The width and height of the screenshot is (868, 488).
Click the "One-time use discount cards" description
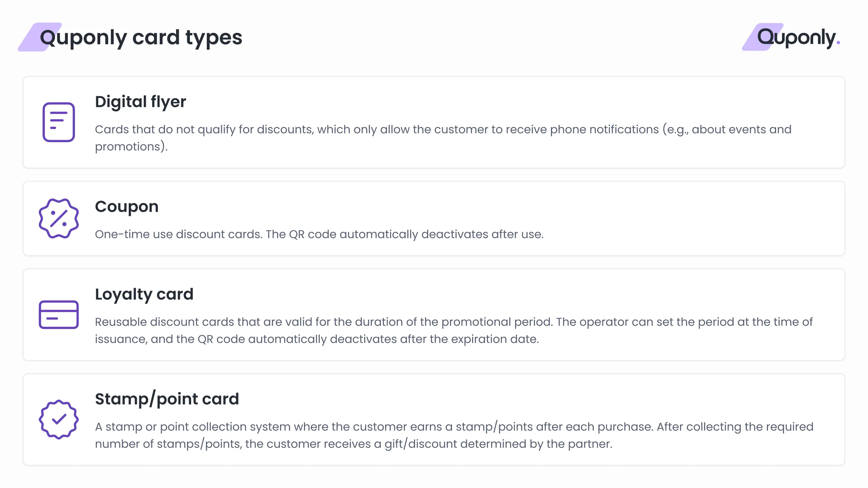pos(319,234)
